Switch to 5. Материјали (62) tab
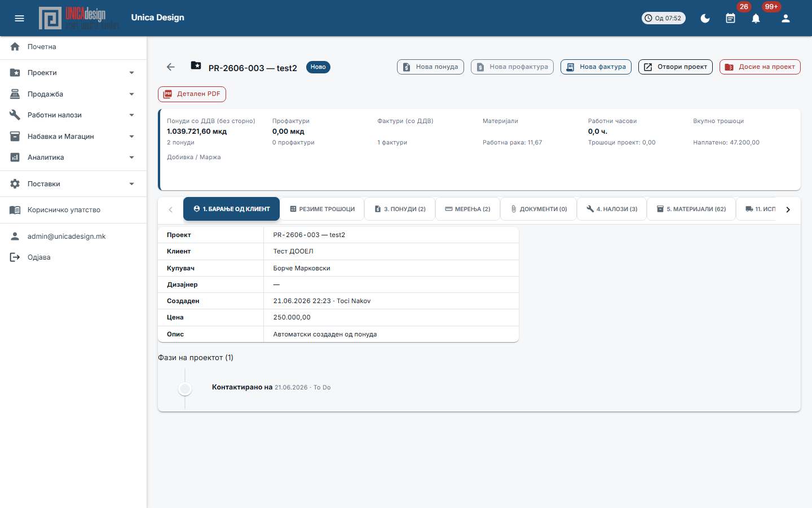This screenshot has height=508, width=812. [x=691, y=209]
